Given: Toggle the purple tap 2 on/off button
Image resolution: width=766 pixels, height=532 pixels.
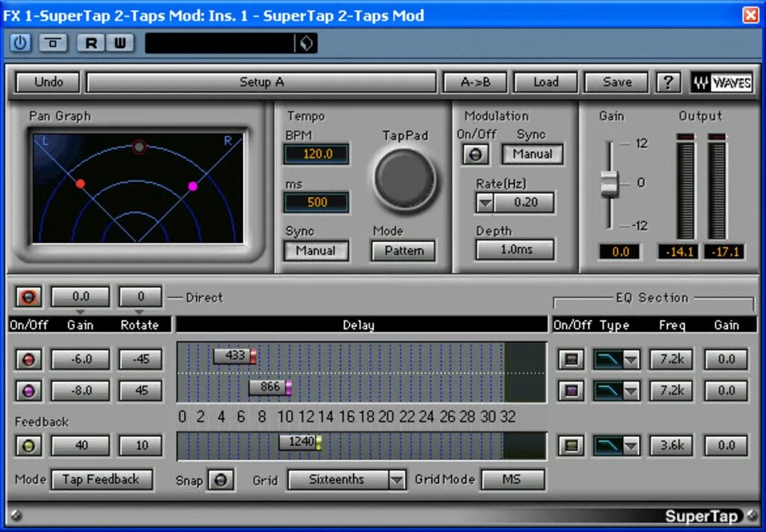Looking at the screenshot, I should click(x=28, y=391).
